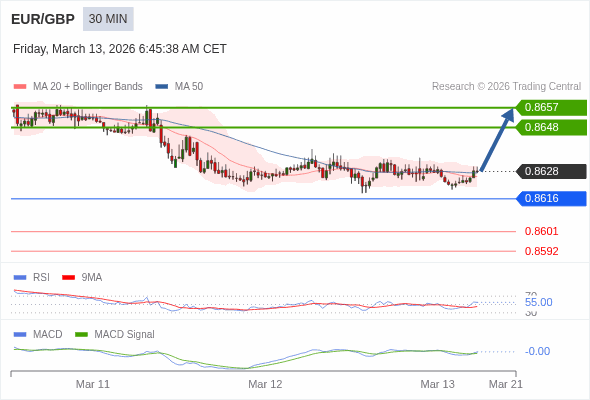Screen dimensions: 590x400
Task: Click the Mar 11 axis label
Action: [x=93, y=384]
